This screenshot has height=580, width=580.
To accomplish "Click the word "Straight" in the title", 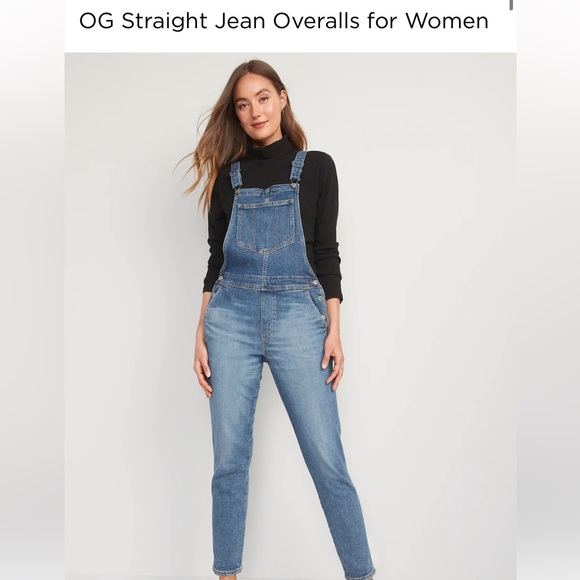I will point(164,21).
